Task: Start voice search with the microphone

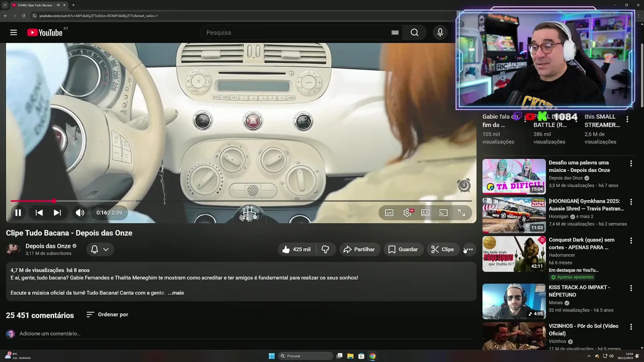Action: [x=440, y=33]
